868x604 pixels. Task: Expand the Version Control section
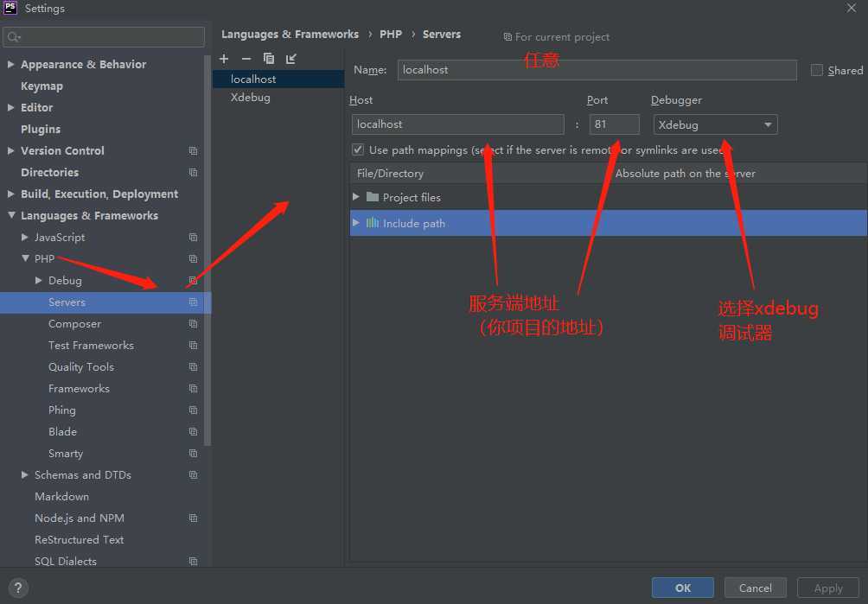pos(10,150)
